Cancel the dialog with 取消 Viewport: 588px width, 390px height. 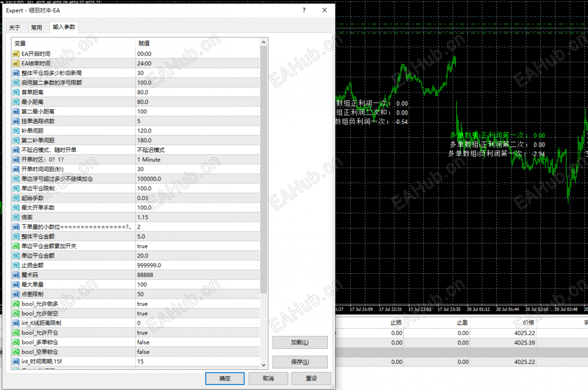(x=268, y=379)
